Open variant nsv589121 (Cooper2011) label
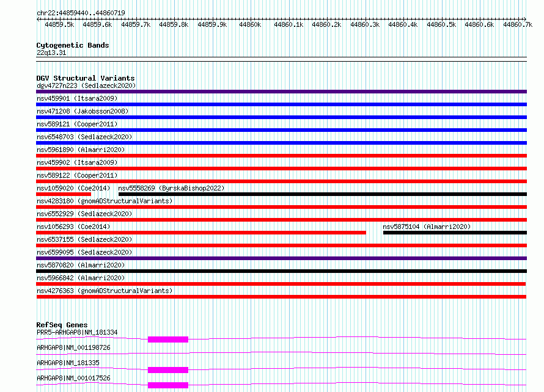The width and height of the screenshot is (544, 392). tap(77, 124)
